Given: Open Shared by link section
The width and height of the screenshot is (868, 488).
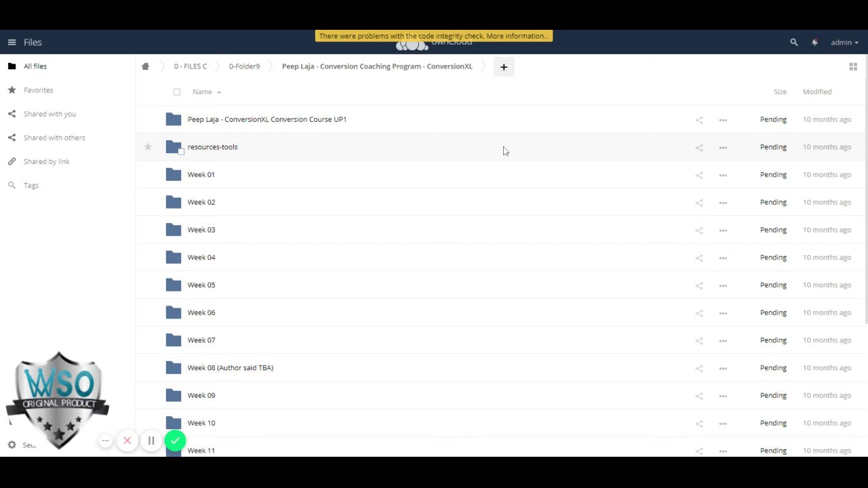Looking at the screenshot, I should [x=46, y=161].
